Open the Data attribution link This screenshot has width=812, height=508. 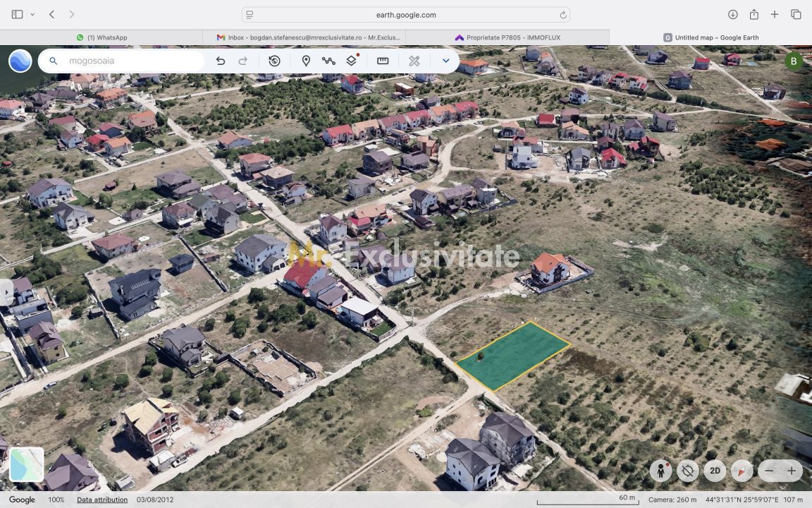click(x=102, y=500)
